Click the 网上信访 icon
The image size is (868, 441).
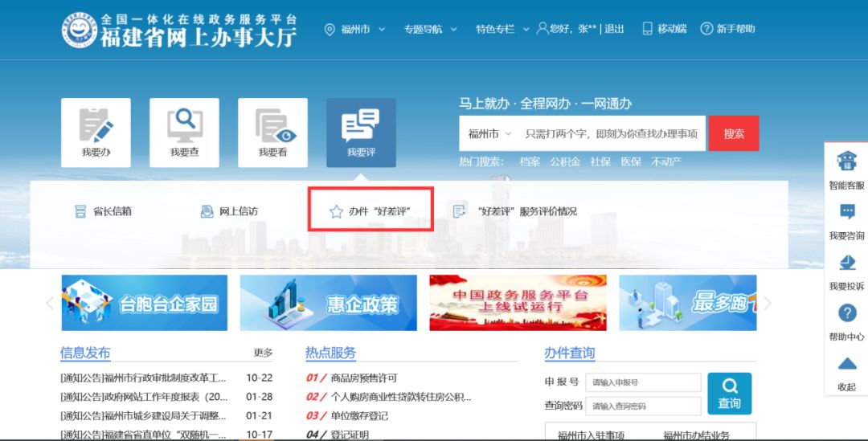tap(207, 211)
